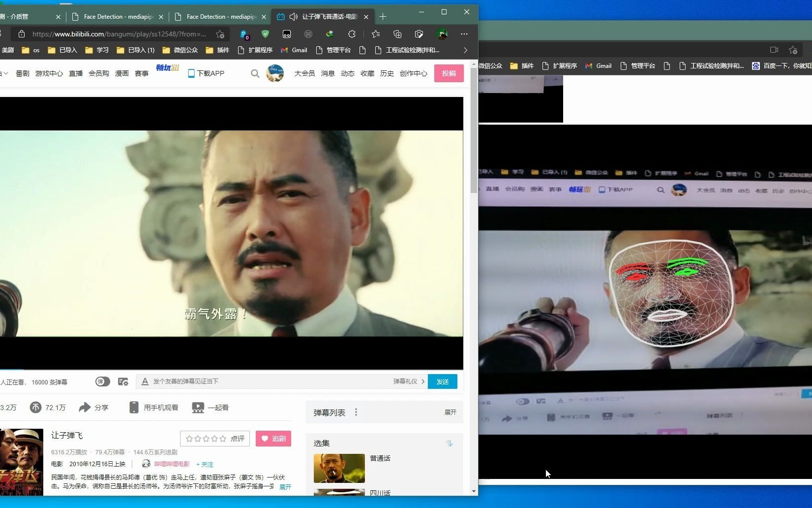The height and width of the screenshot is (508, 812).
Task: Click the site lock icon in address bar
Action: (21, 34)
